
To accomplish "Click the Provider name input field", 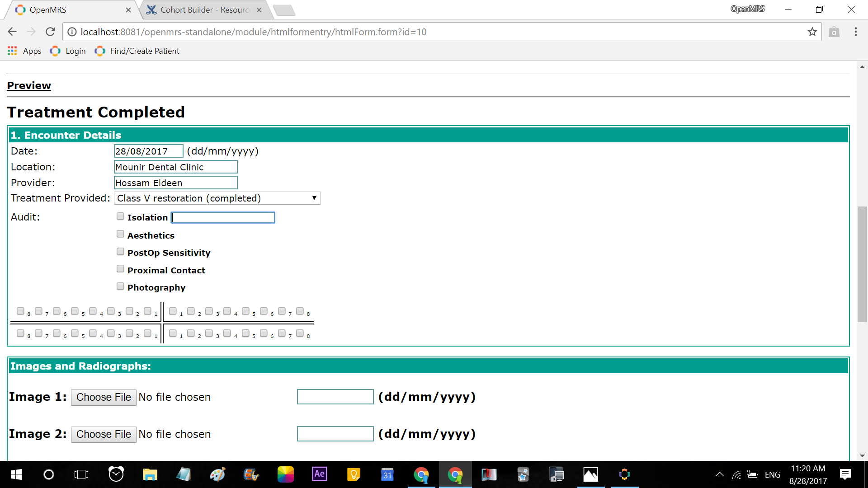I will tap(175, 183).
